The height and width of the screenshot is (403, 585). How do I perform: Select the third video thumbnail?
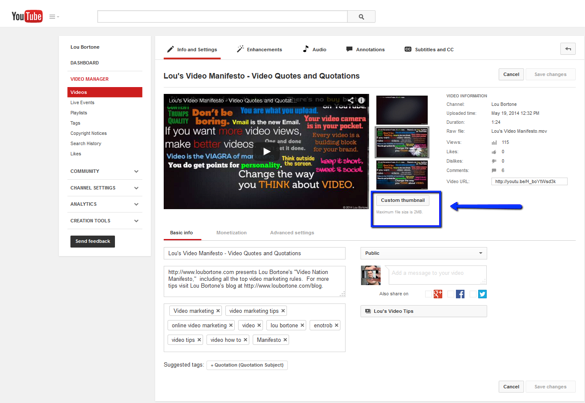pos(402,174)
